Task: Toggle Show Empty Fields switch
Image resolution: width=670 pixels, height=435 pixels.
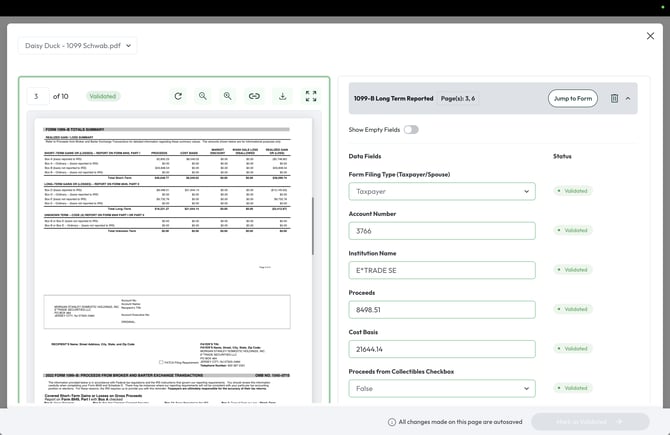Action: [x=411, y=129]
